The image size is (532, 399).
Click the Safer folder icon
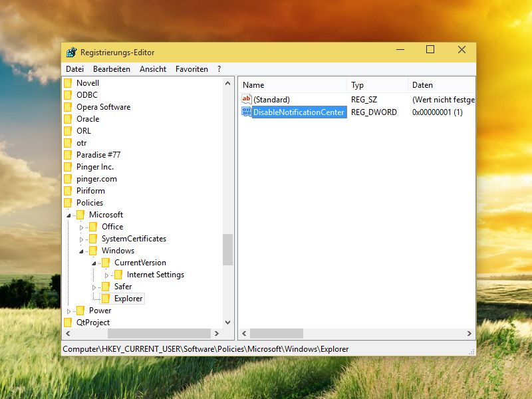coord(106,287)
